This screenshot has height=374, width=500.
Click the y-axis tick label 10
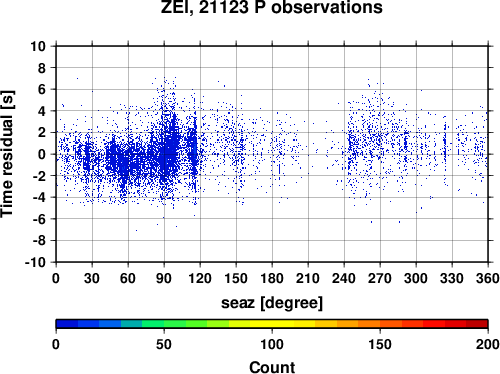[x=38, y=46]
